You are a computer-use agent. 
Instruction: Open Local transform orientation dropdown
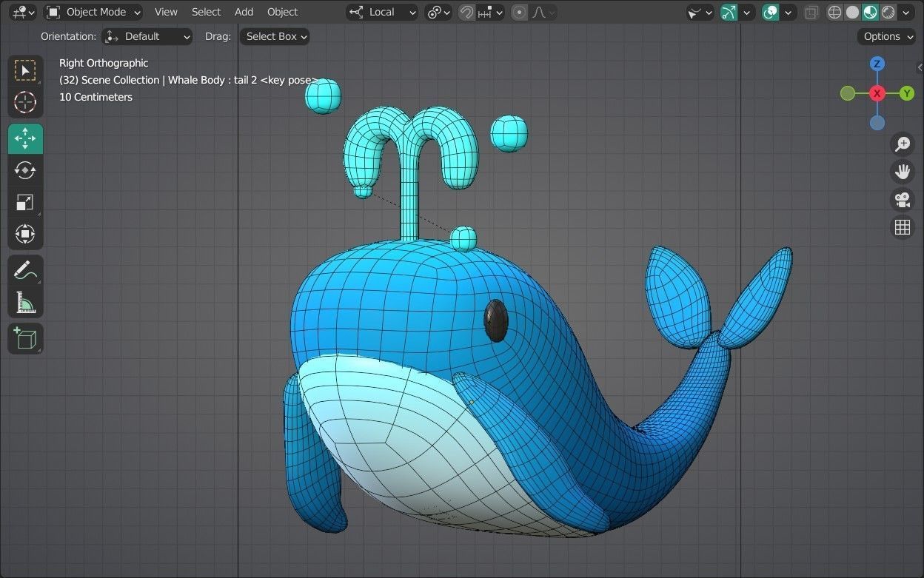point(382,12)
